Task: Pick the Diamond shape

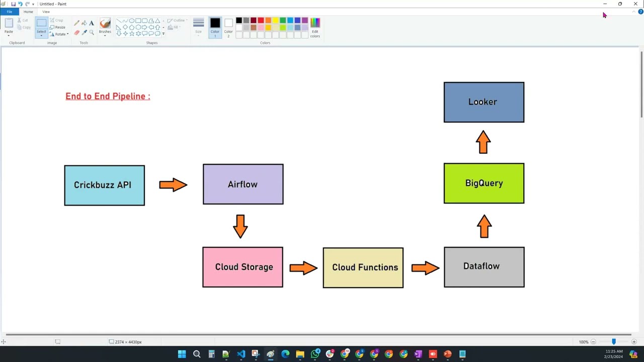Action: [125, 27]
